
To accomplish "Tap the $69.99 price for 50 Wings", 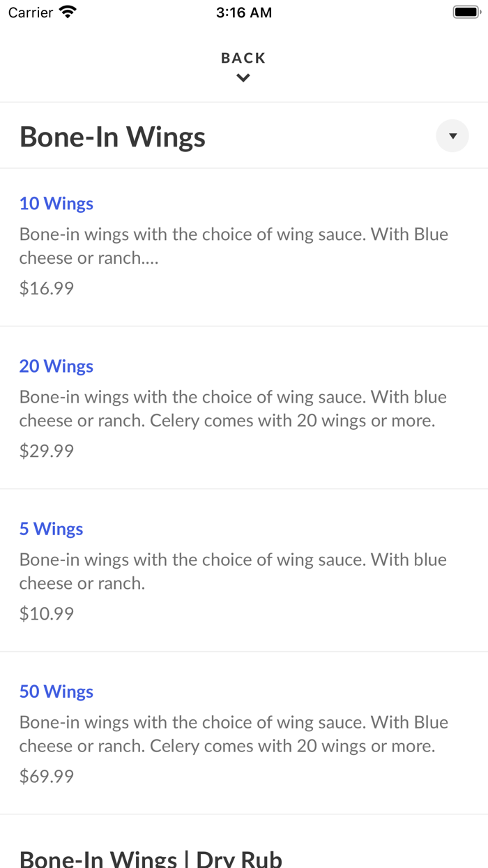I will (46, 776).
